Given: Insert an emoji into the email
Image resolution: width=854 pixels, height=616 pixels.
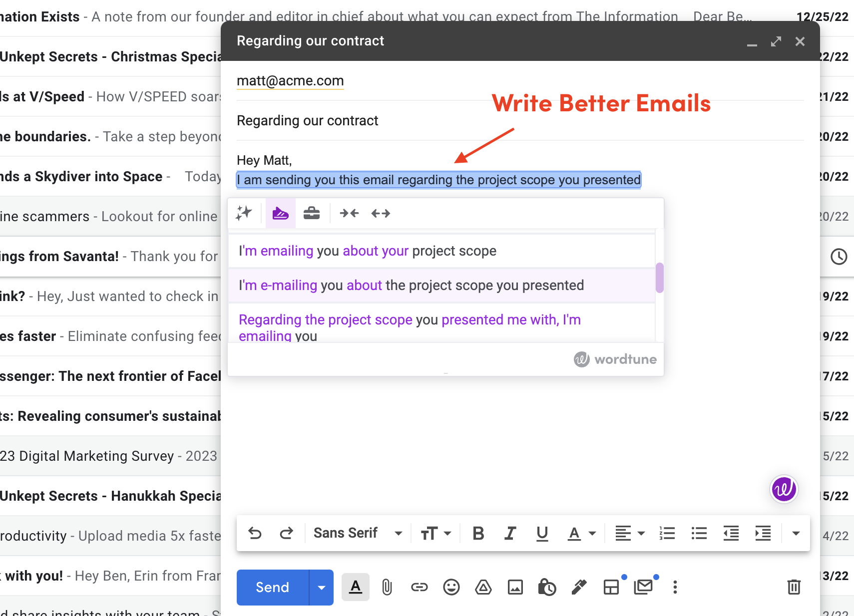Looking at the screenshot, I should 451,588.
